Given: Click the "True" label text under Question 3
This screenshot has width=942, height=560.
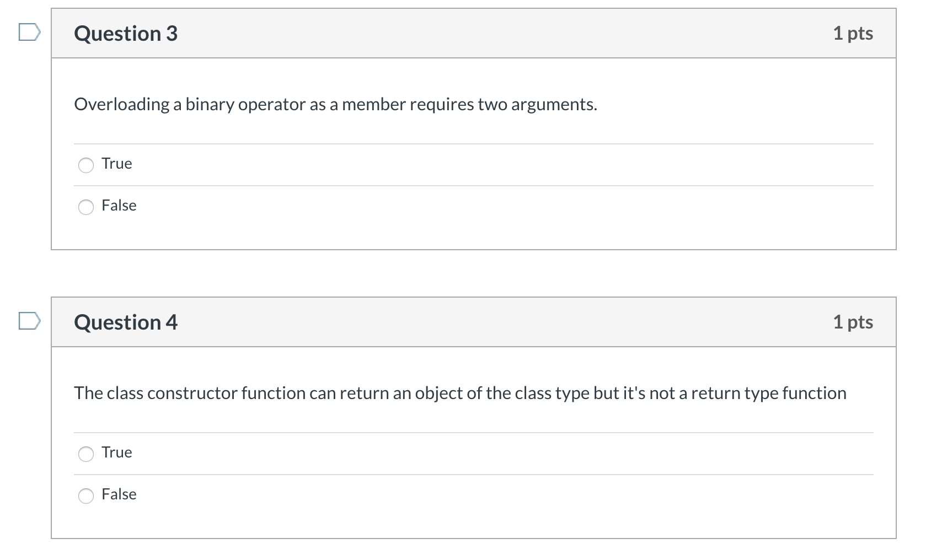Looking at the screenshot, I should coord(117,164).
